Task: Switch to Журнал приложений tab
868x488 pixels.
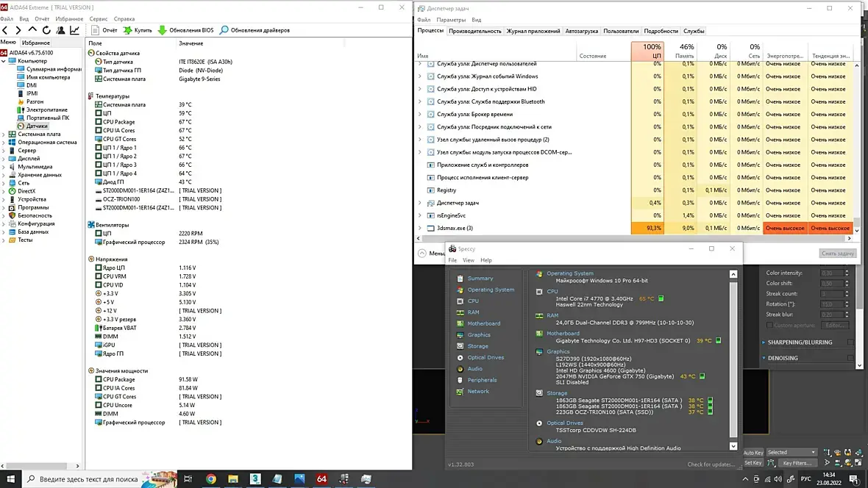Action: (533, 31)
